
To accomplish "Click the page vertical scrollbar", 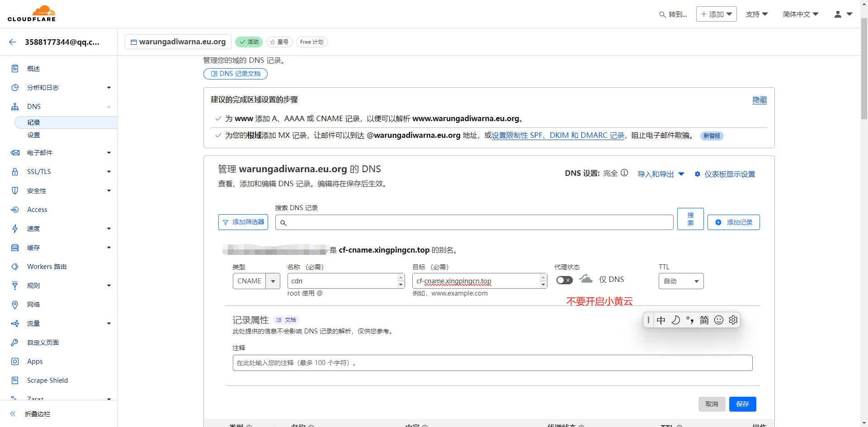I will coord(864,68).
